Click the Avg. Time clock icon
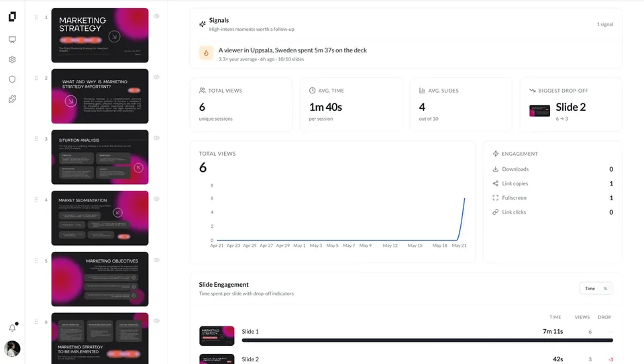Viewport: 644px width, 364px height. point(312,91)
